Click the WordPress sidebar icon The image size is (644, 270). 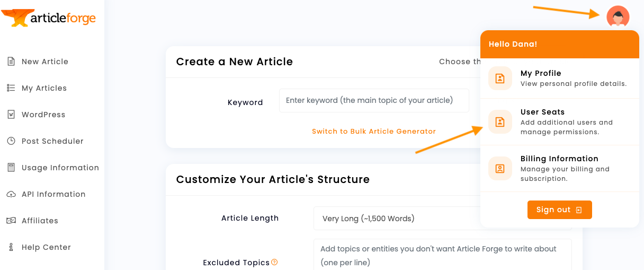pyautogui.click(x=11, y=115)
